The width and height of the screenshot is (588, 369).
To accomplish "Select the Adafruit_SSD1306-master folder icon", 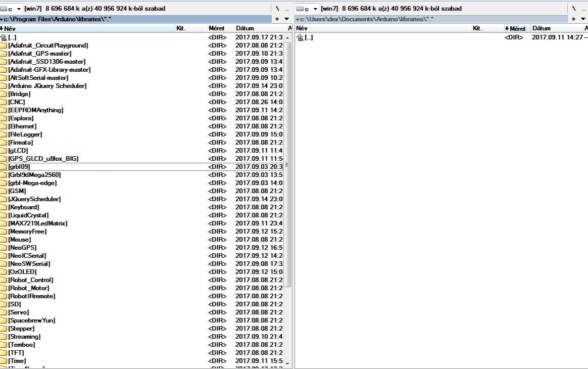I will 4,62.
